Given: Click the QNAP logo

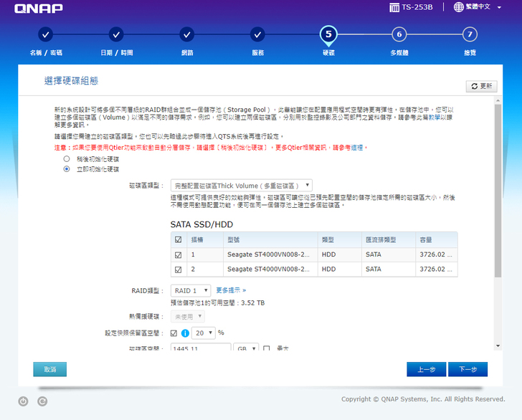Looking at the screenshot, I should pos(39,9).
